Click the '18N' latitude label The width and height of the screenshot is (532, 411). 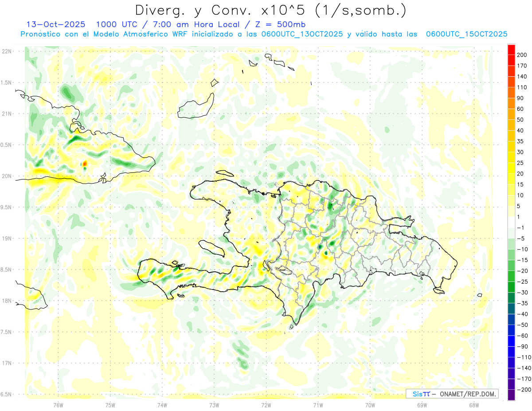tap(6, 301)
